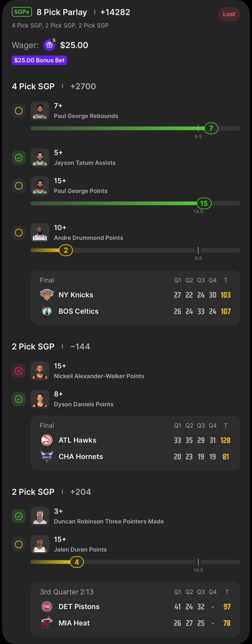The width and height of the screenshot is (252, 644).
Task: Click Duncan Robinson's player photo
Action: pyautogui.click(x=40, y=516)
